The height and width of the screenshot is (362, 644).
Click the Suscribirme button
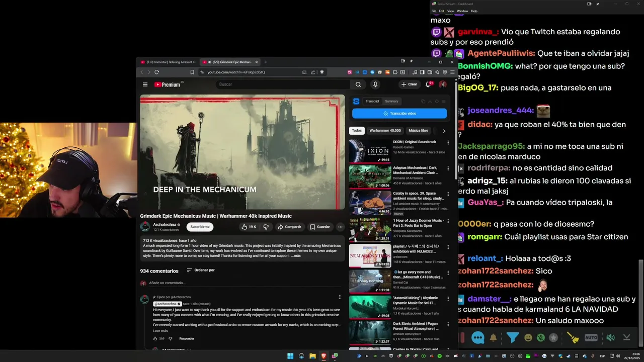tap(200, 227)
